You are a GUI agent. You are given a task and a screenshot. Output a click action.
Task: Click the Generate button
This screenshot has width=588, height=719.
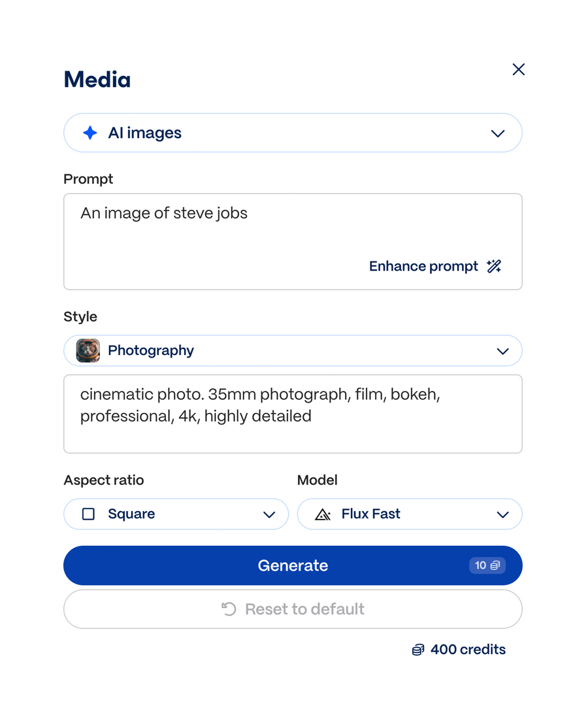293,565
